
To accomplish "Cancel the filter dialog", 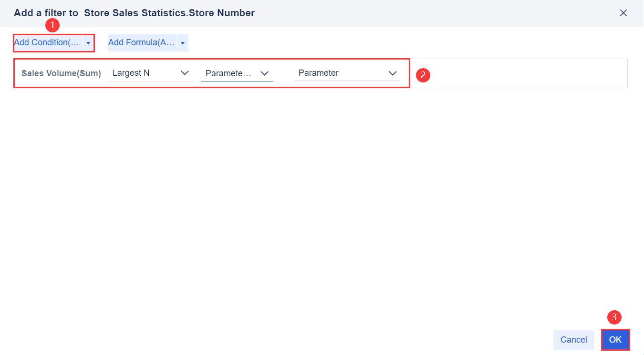I will (x=573, y=340).
